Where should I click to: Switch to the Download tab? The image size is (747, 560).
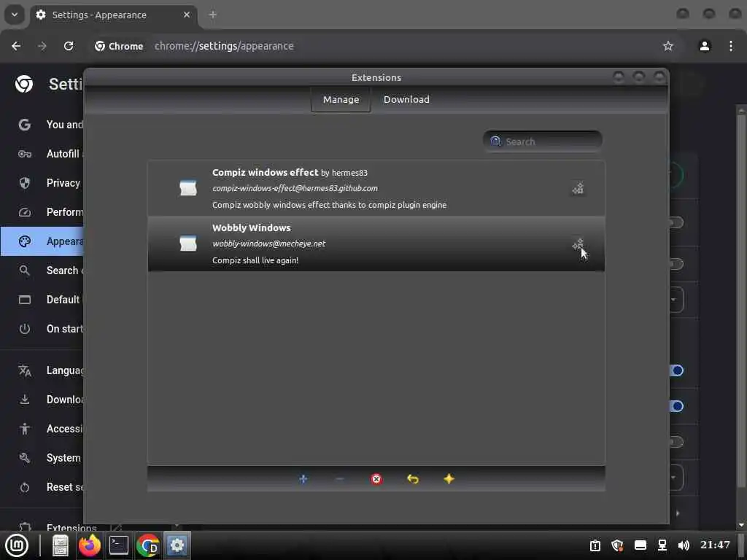(x=406, y=99)
